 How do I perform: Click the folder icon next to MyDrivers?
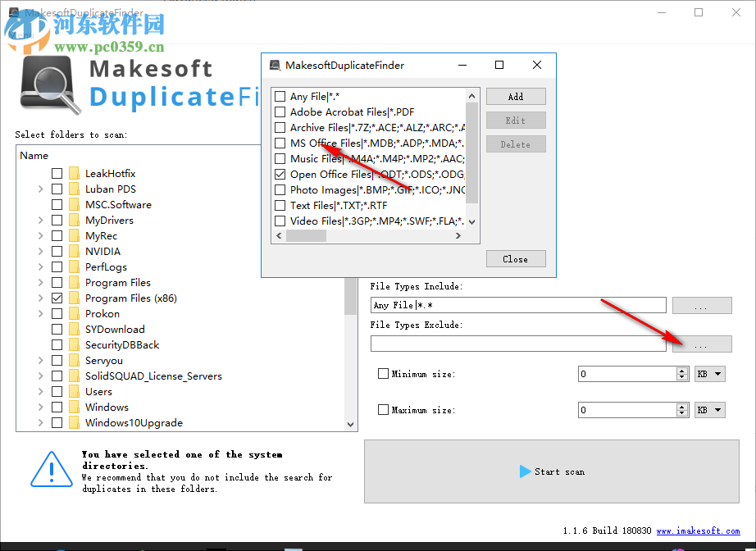tap(75, 220)
